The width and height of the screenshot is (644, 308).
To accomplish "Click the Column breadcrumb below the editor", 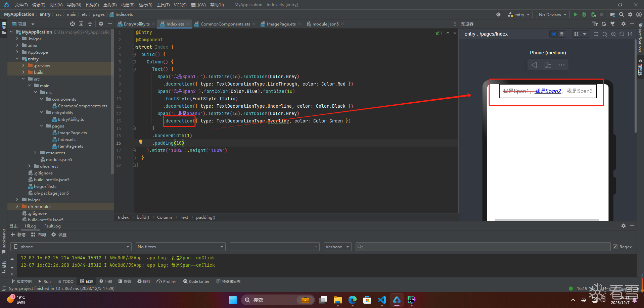I will pos(165,217).
